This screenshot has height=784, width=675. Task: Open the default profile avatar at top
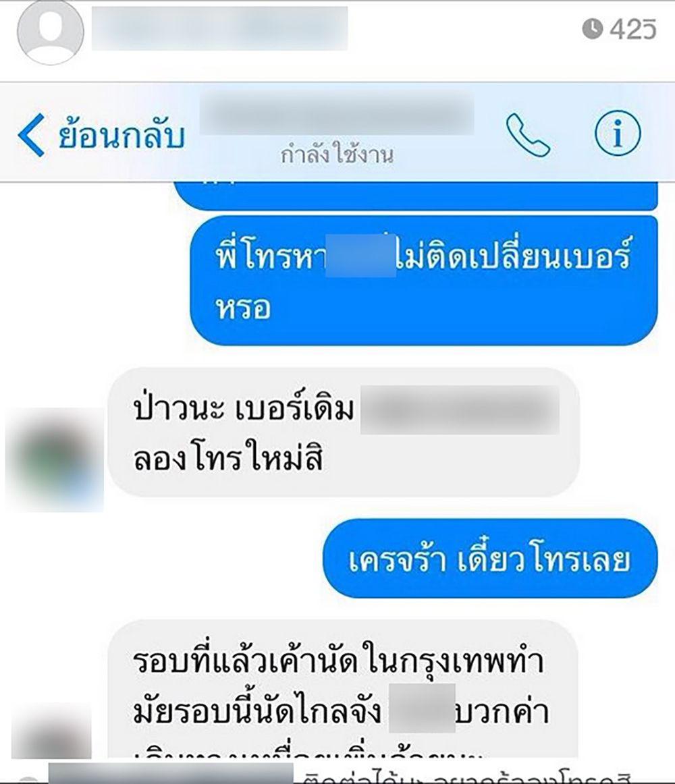click(50, 32)
